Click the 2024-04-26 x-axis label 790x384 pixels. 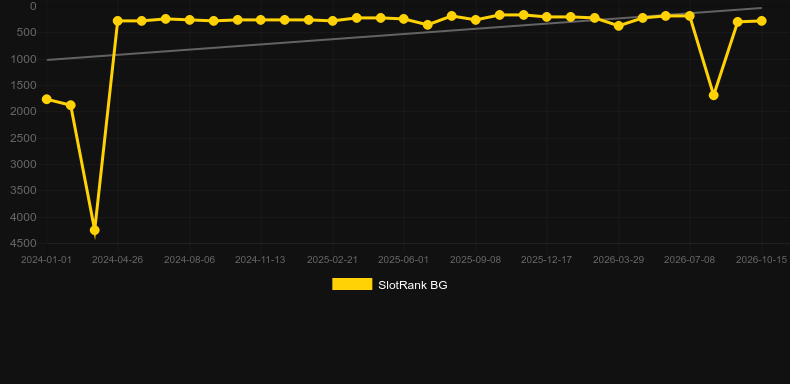point(117,260)
